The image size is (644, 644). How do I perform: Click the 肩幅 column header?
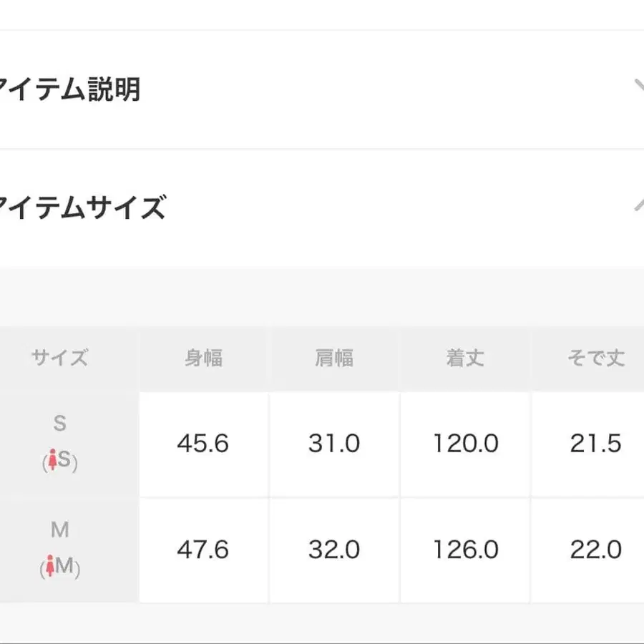coord(333,358)
